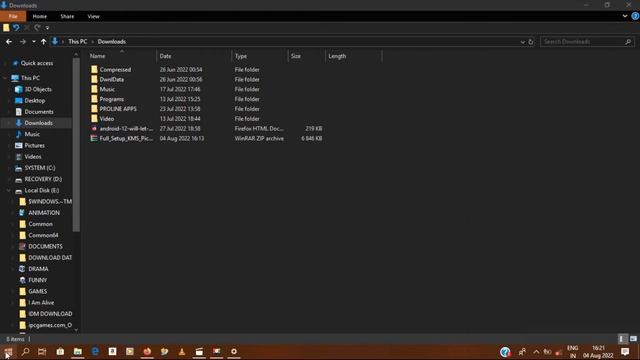This screenshot has height=360, width=640.
Task: Show hidden system tray icons
Action: (536, 352)
